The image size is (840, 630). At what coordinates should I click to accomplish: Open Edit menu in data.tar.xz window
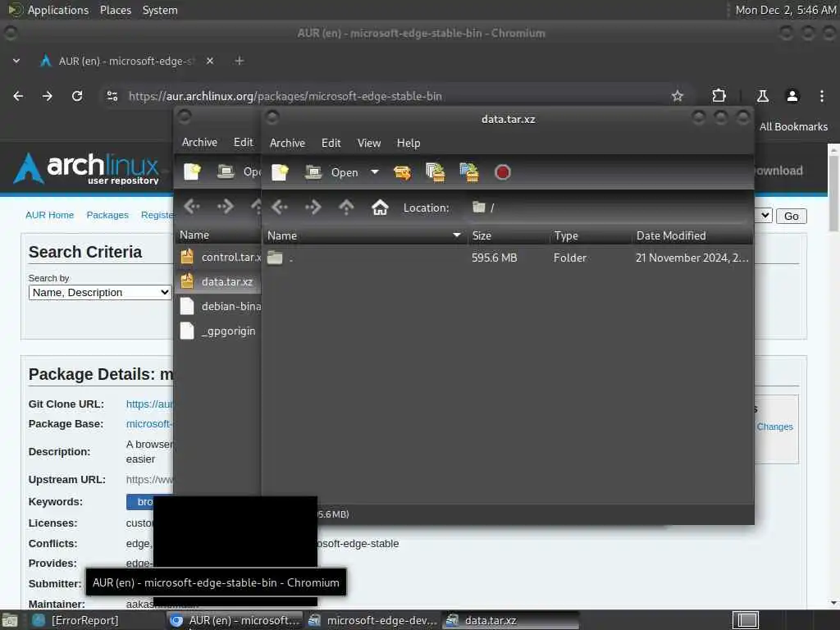[x=331, y=143]
